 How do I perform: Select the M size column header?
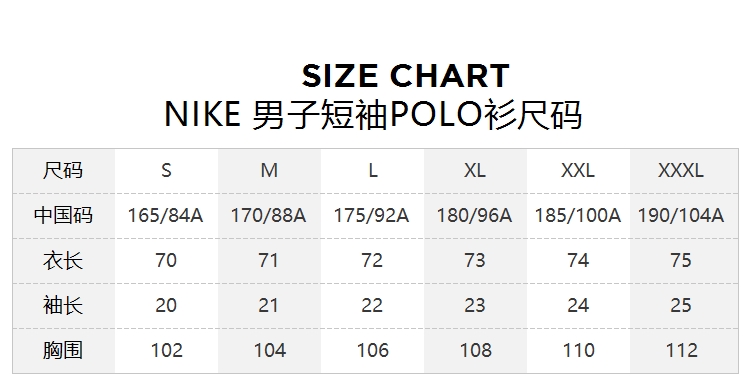tap(269, 171)
